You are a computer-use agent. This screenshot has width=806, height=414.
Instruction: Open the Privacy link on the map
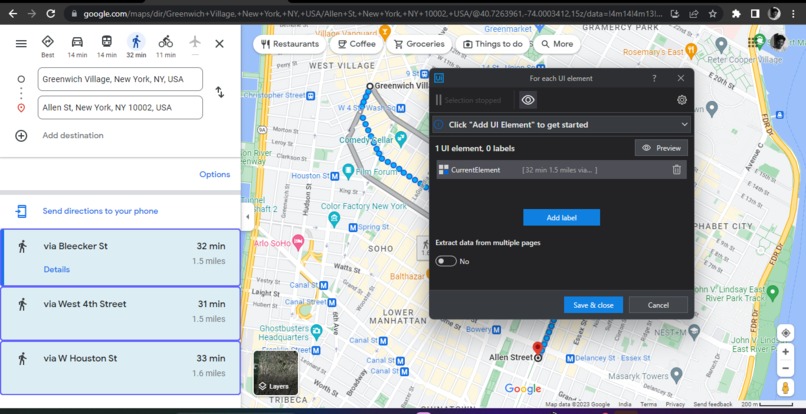click(675, 404)
